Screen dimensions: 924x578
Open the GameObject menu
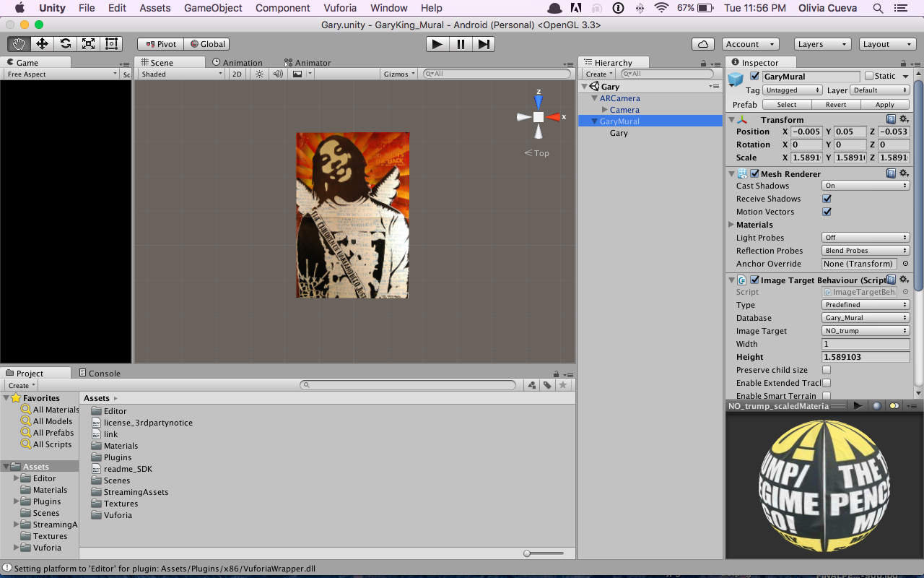213,8
